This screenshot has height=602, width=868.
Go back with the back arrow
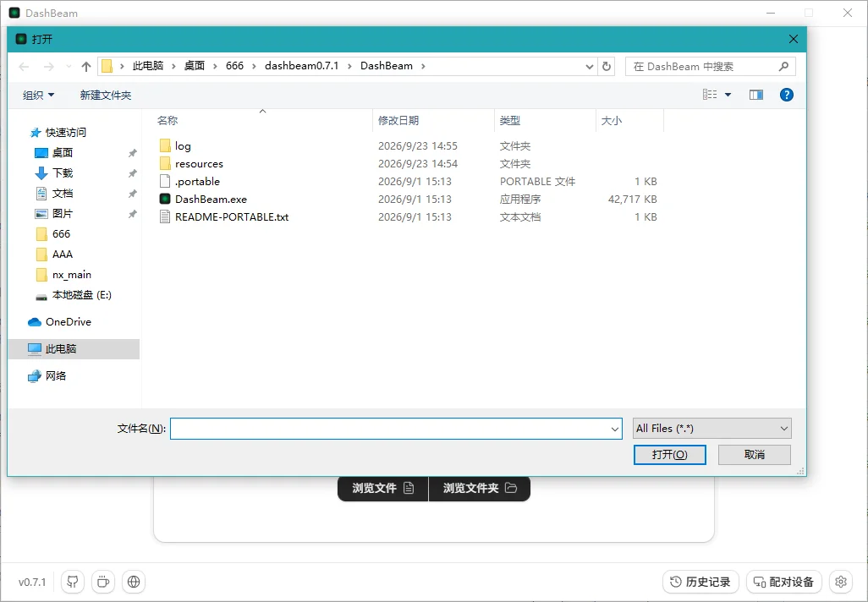click(x=24, y=67)
